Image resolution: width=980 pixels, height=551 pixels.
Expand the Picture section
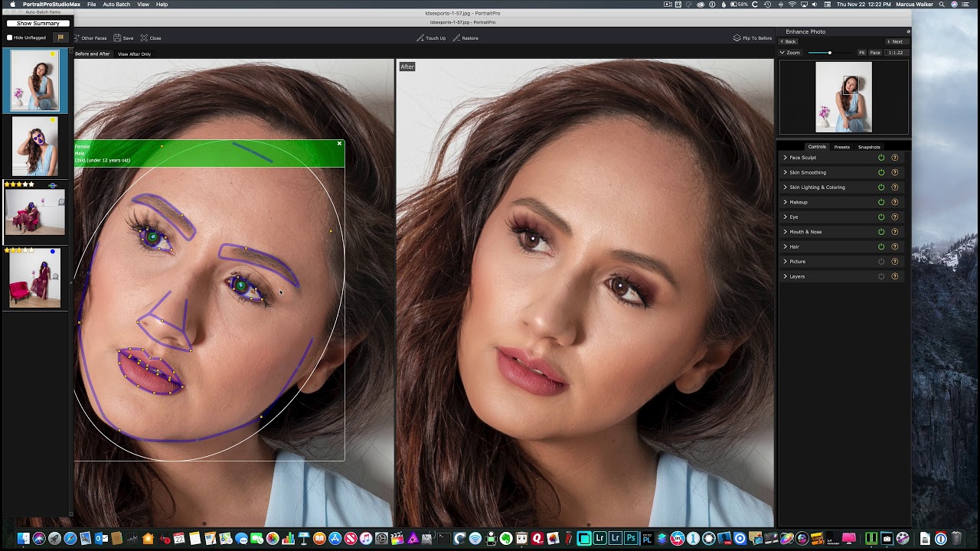click(x=786, y=261)
